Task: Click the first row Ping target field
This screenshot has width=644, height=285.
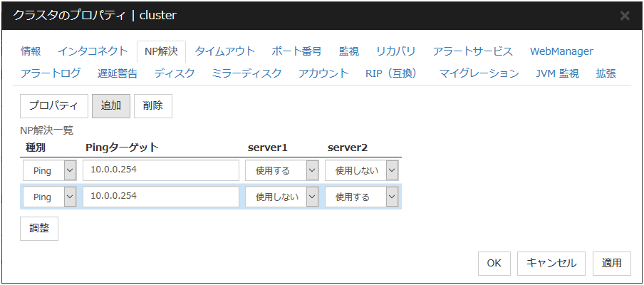Action: point(160,171)
